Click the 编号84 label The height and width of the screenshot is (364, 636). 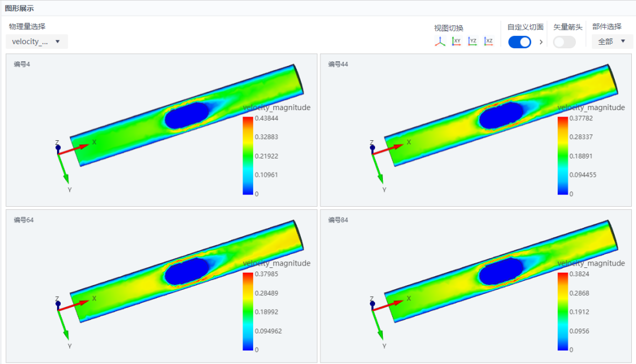[x=338, y=220]
